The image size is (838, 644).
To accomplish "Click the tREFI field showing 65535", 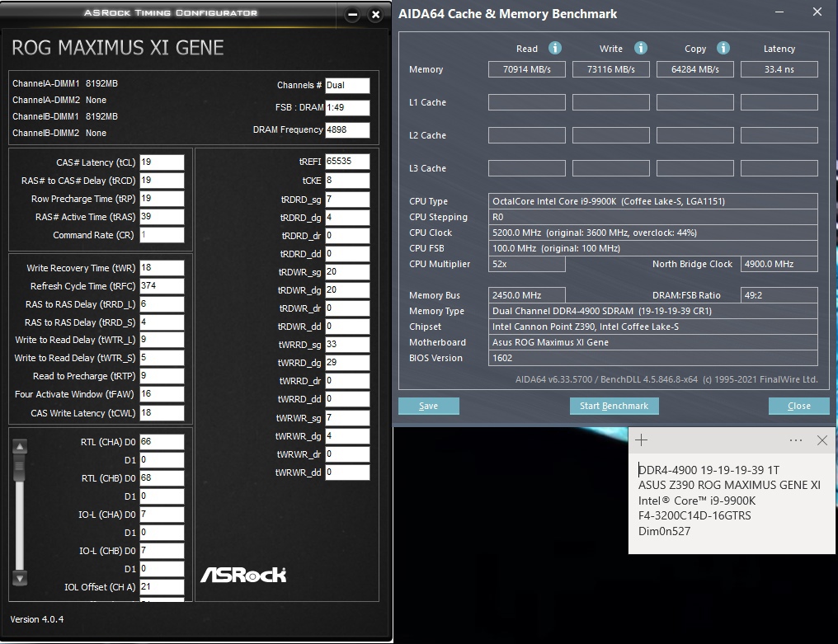I will pyautogui.click(x=347, y=162).
